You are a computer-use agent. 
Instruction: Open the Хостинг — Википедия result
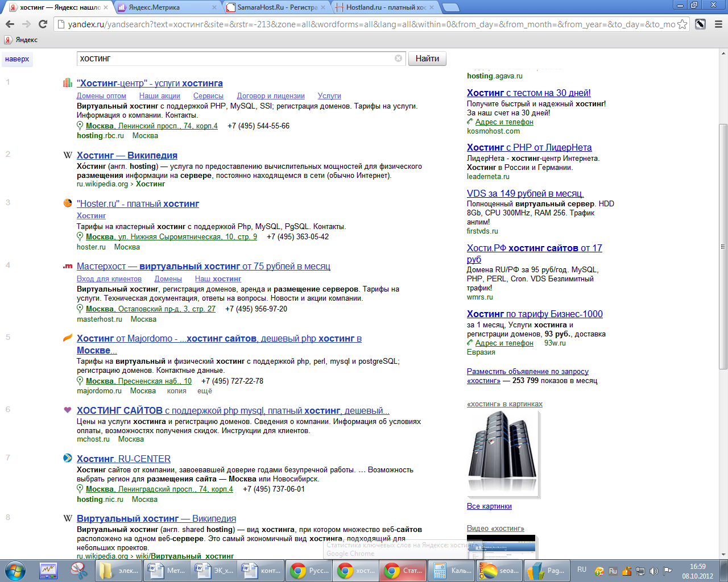(x=127, y=156)
